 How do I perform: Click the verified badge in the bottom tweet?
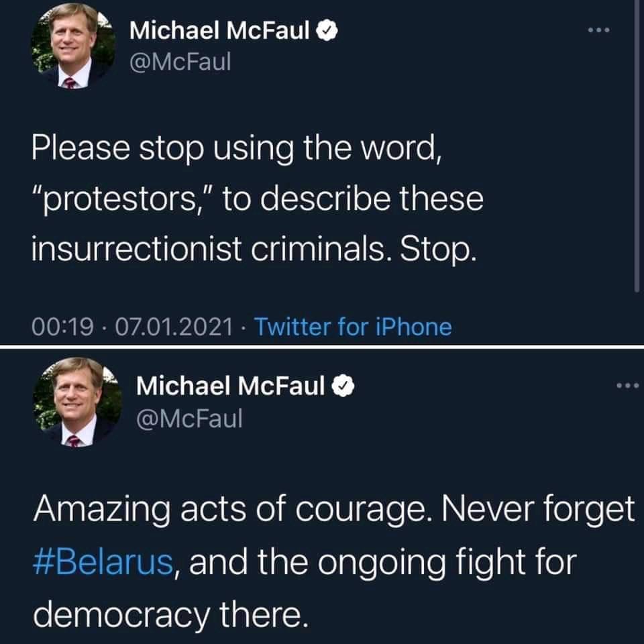click(344, 386)
